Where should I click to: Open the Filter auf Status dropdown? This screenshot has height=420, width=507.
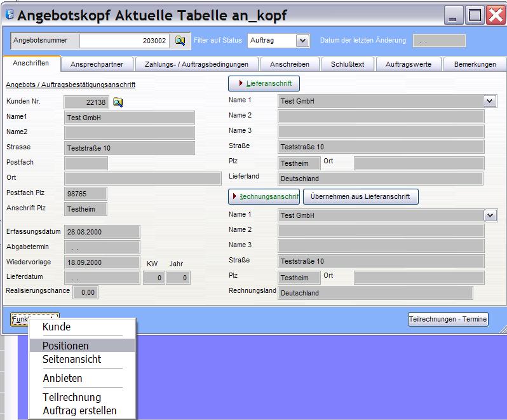(302, 41)
